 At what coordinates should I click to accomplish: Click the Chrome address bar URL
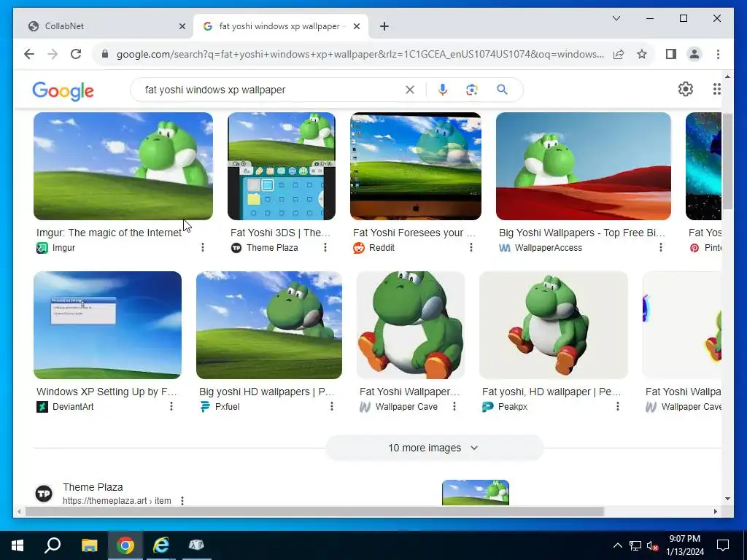point(360,54)
